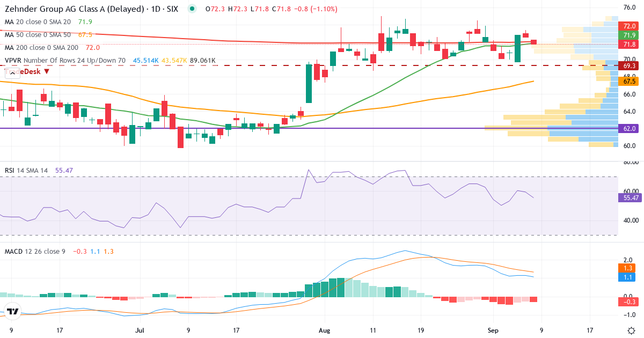Click the 89.061K VPVR total value
Viewport: 644px width, 338px height.
pyautogui.click(x=203, y=61)
